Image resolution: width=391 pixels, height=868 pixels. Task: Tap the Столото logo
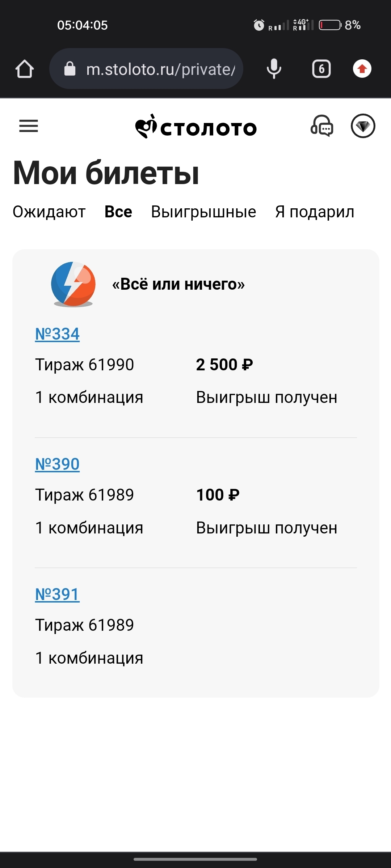point(196,127)
